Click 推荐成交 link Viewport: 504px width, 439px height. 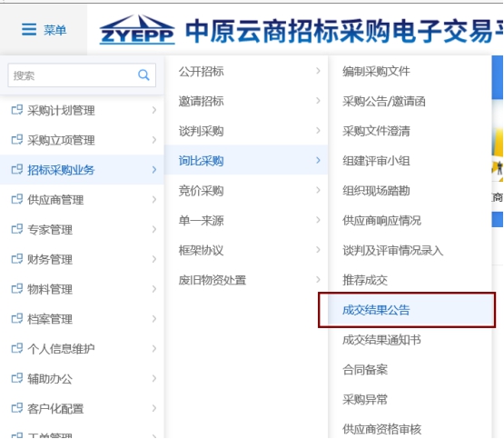click(365, 280)
